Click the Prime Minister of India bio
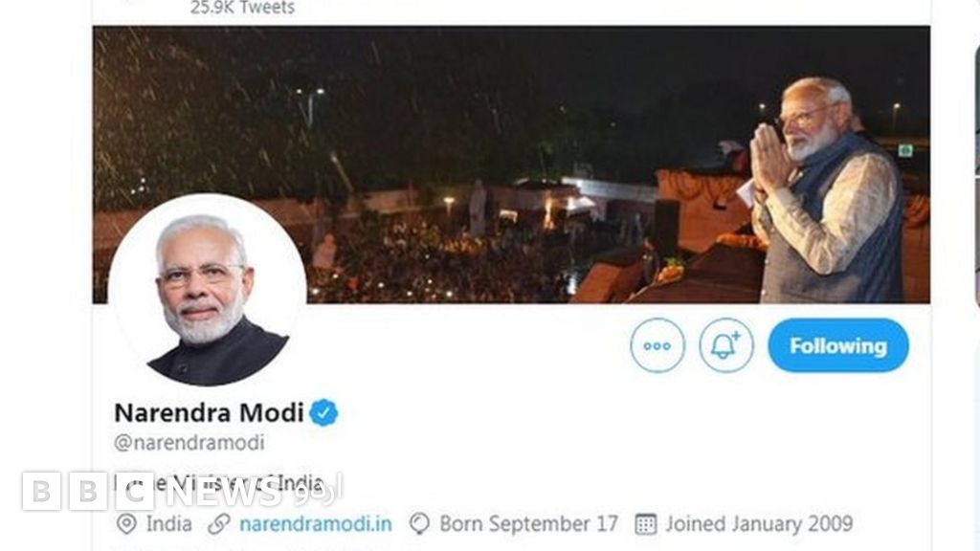 316,480
